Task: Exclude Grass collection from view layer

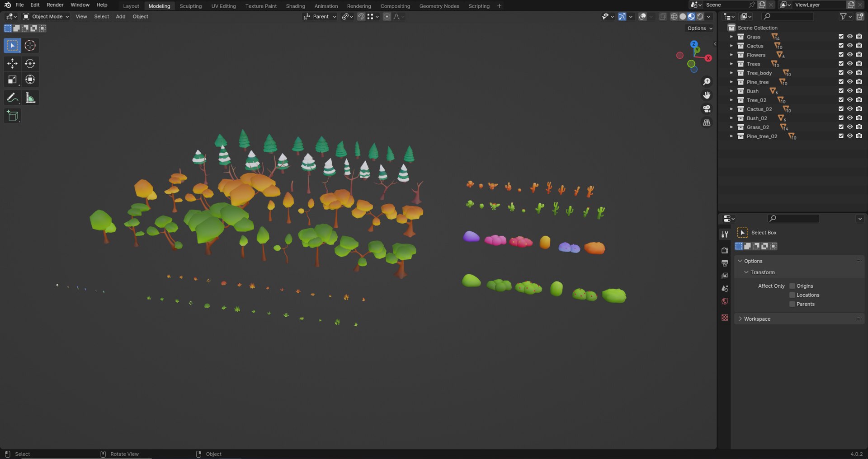Action: click(841, 37)
